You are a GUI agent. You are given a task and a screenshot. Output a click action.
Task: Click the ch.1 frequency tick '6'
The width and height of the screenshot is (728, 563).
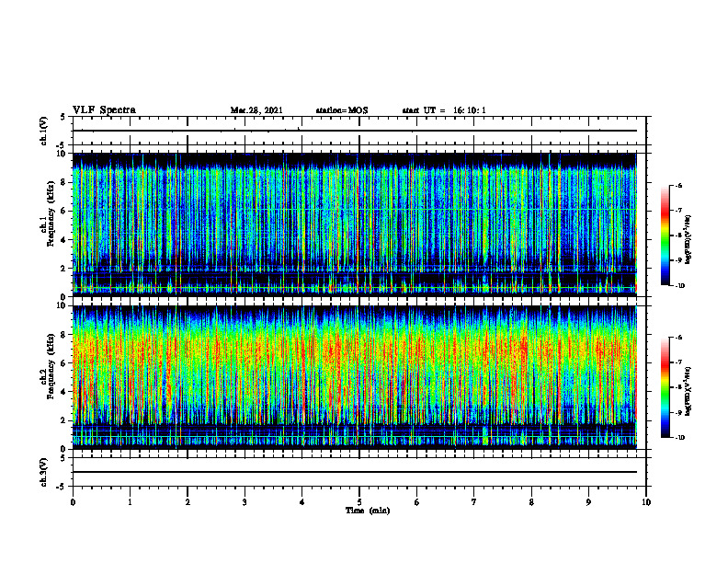click(64, 211)
